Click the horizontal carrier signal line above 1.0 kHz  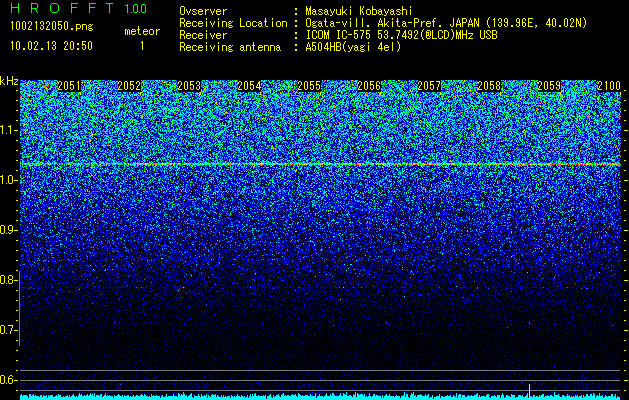(321, 164)
